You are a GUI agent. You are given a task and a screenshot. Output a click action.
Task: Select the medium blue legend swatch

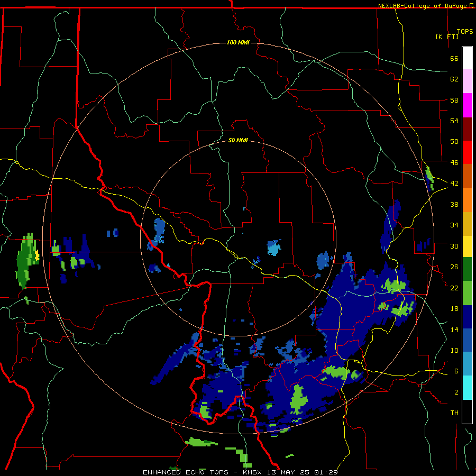pyautogui.click(x=467, y=340)
